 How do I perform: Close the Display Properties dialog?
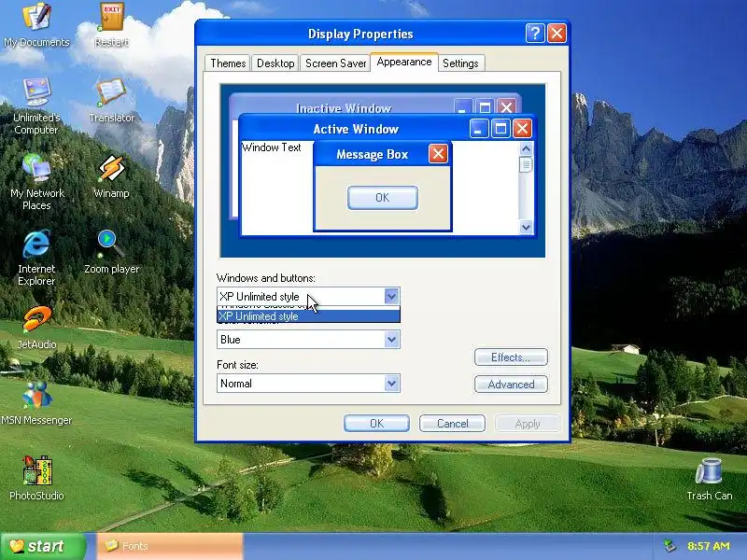tap(557, 34)
